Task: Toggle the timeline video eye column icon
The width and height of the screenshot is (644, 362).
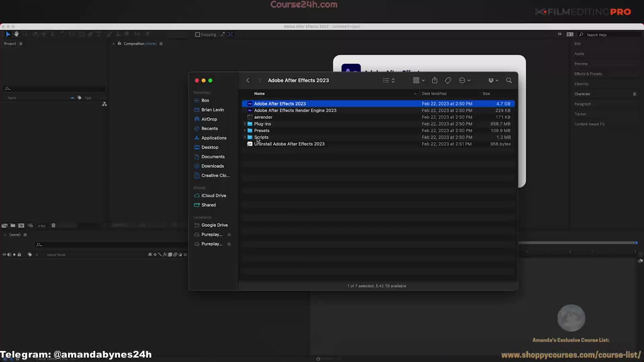Action: [x=4, y=255]
